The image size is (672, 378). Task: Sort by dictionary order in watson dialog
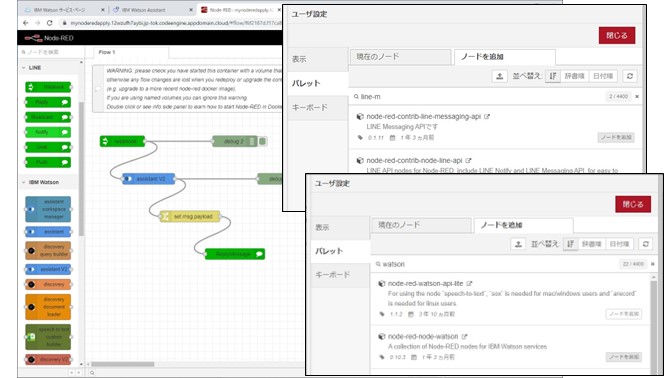pos(591,244)
